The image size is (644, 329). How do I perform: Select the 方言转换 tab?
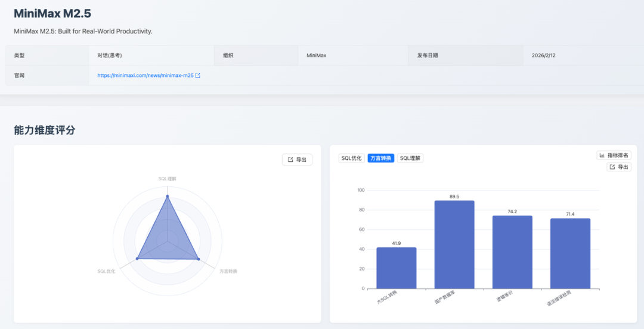[380, 158]
